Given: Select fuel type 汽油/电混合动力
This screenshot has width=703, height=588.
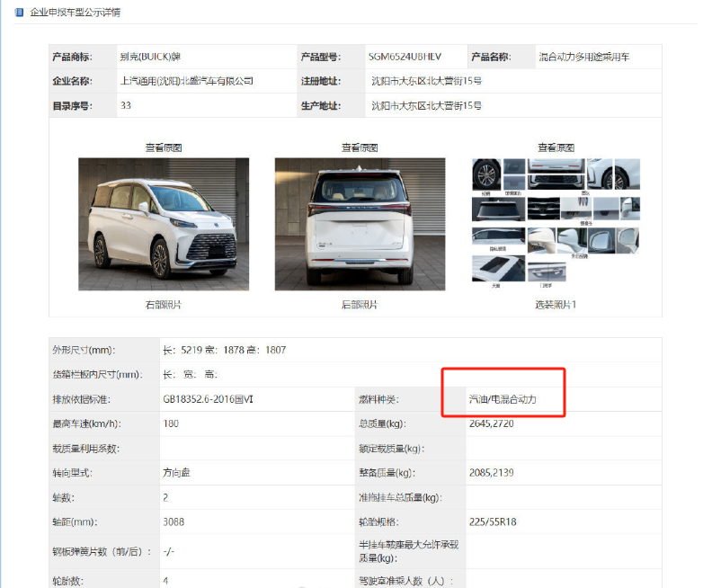Looking at the screenshot, I should 503,398.
